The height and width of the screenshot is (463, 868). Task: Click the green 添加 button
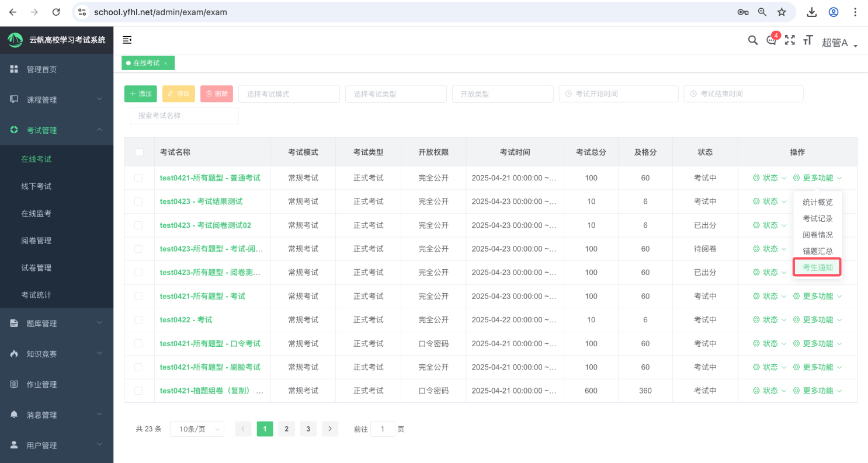pyautogui.click(x=141, y=93)
